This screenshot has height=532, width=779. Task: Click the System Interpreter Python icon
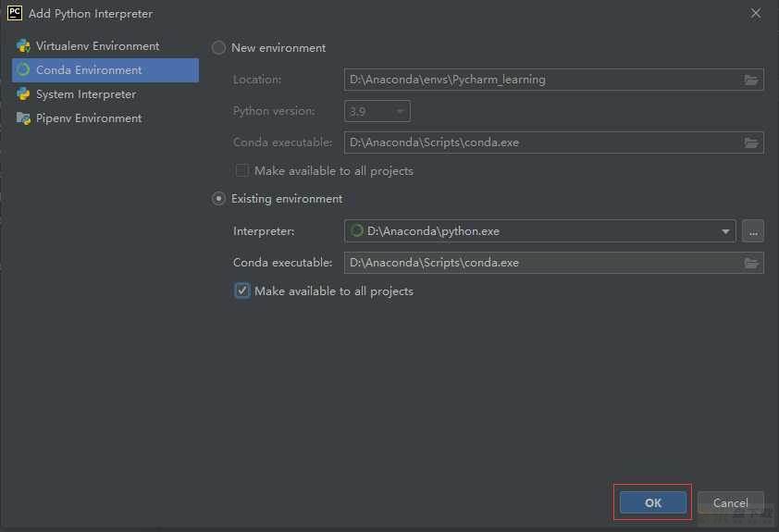pos(23,93)
